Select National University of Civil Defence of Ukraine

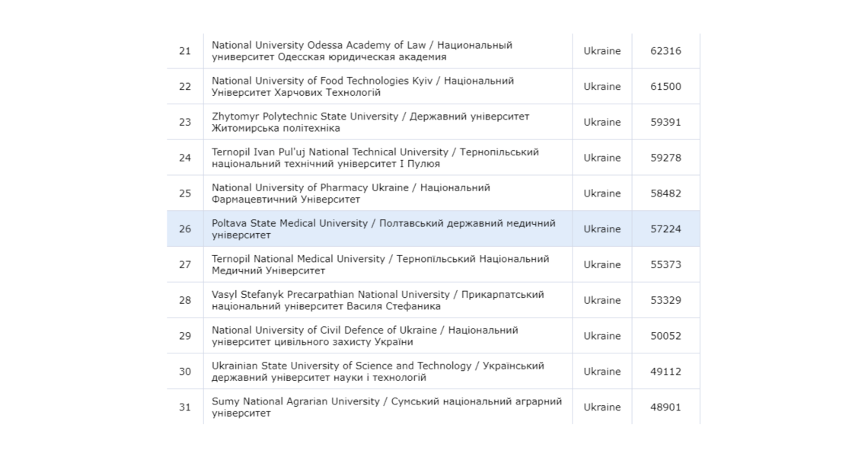point(365,336)
